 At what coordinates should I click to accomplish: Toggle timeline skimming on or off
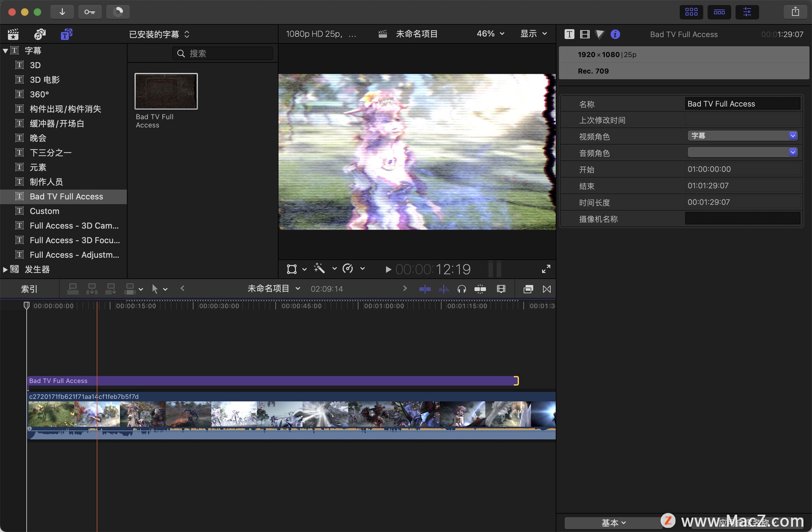tap(425, 289)
